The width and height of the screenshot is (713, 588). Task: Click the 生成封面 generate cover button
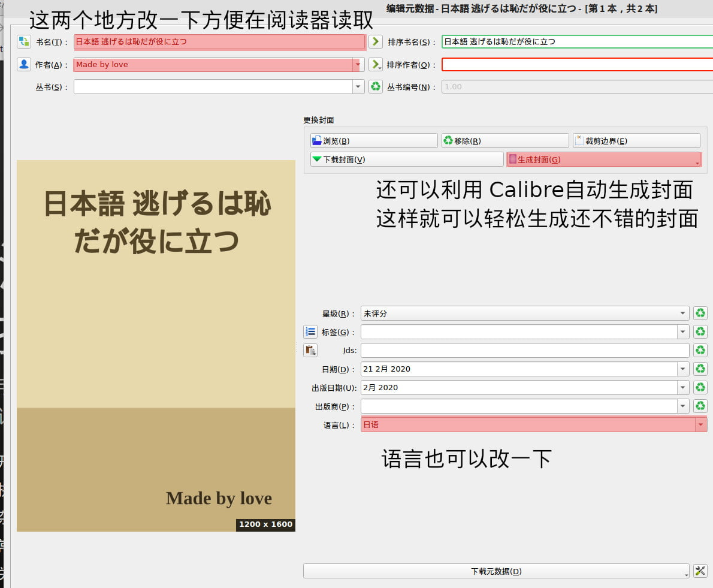(603, 159)
